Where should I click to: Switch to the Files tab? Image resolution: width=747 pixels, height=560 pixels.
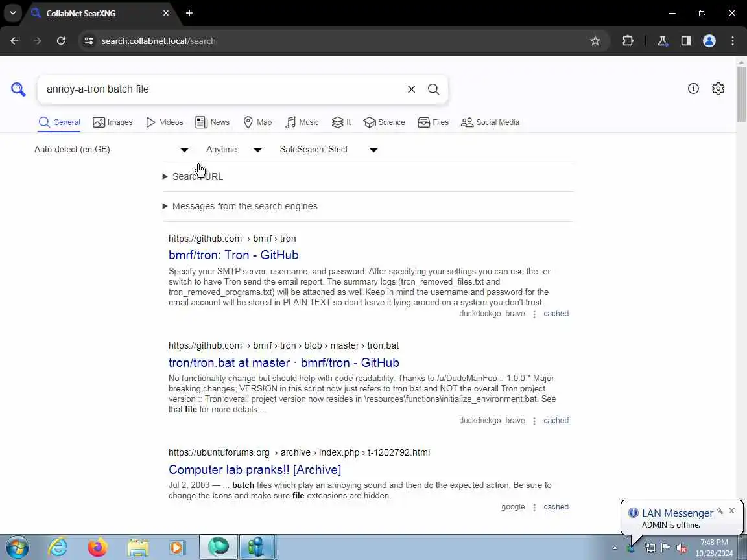tap(433, 122)
